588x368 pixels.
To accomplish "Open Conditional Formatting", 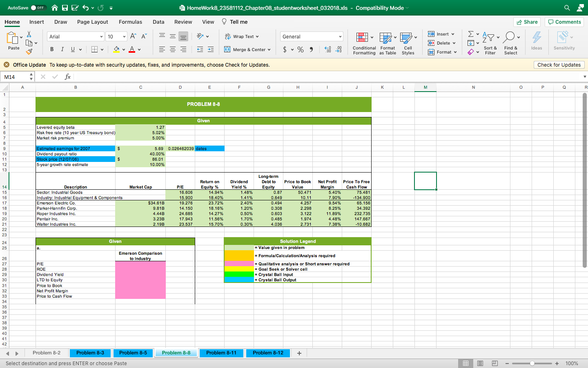I will (x=364, y=43).
